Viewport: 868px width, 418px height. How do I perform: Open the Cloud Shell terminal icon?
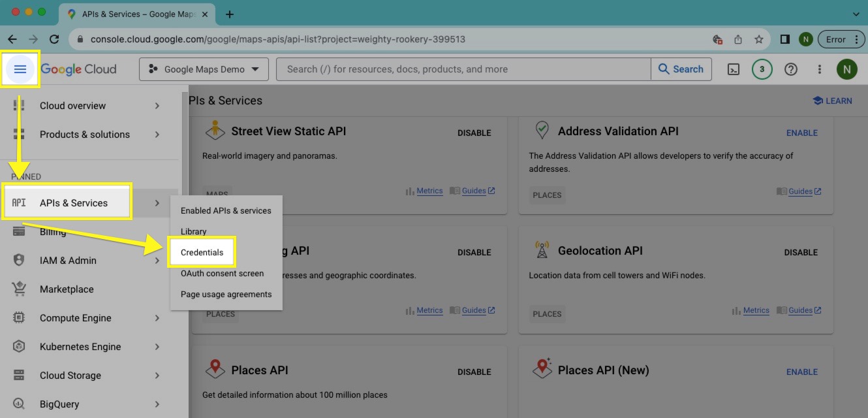734,69
